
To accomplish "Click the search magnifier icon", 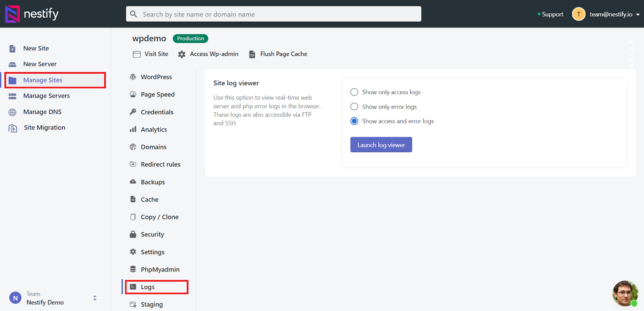I will click(x=134, y=14).
